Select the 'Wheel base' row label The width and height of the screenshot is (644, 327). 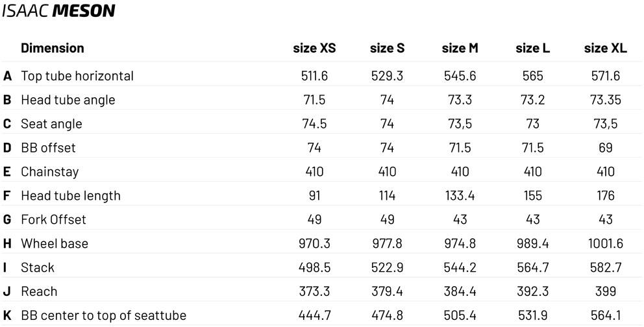pyautogui.click(x=54, y=244)
